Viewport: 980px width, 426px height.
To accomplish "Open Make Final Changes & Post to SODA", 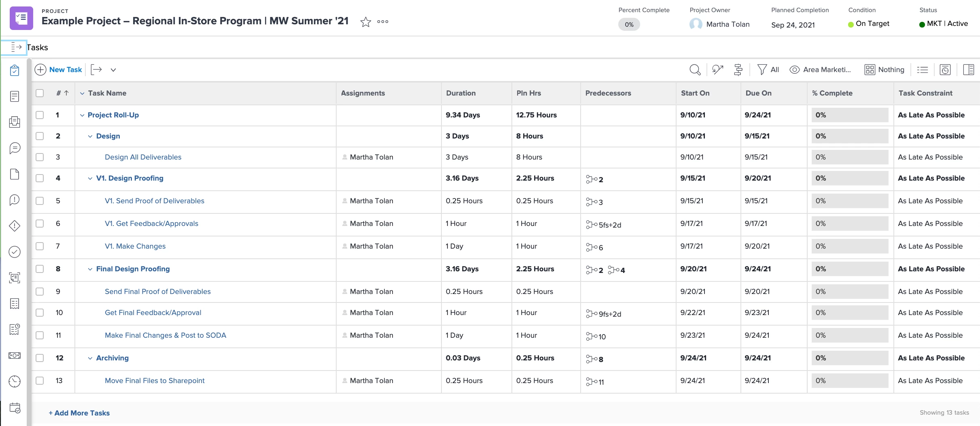I will pos(165,335).
